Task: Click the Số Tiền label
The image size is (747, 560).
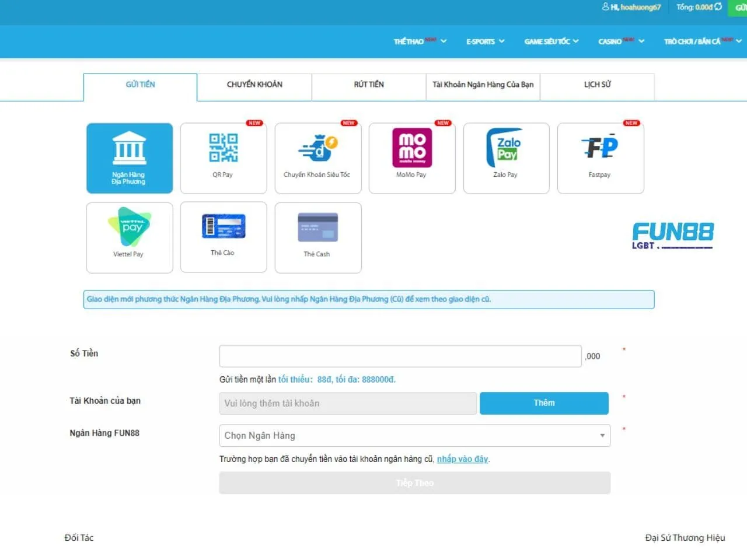Action: click(84, 353)
